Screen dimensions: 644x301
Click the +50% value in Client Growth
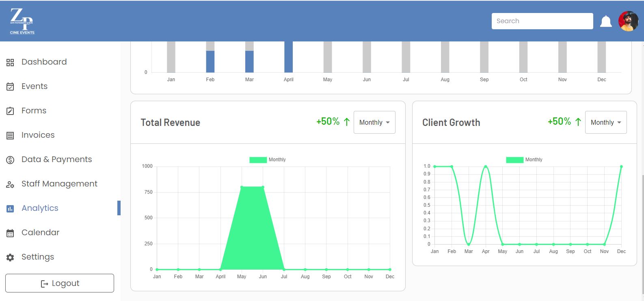(x=560, y=121)
